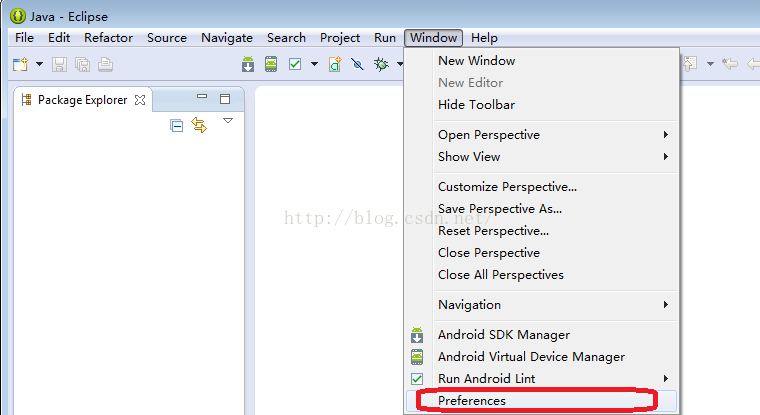The width and height of the screenshot is (760, 415).
Task: Click the Save All toolbar icon
Action: coord(82,64)
